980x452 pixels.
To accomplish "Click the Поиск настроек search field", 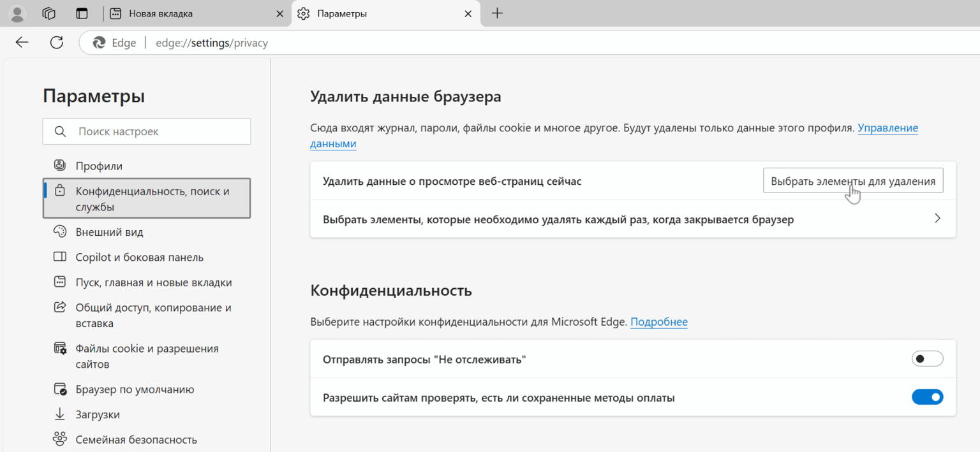I will 147,131.
